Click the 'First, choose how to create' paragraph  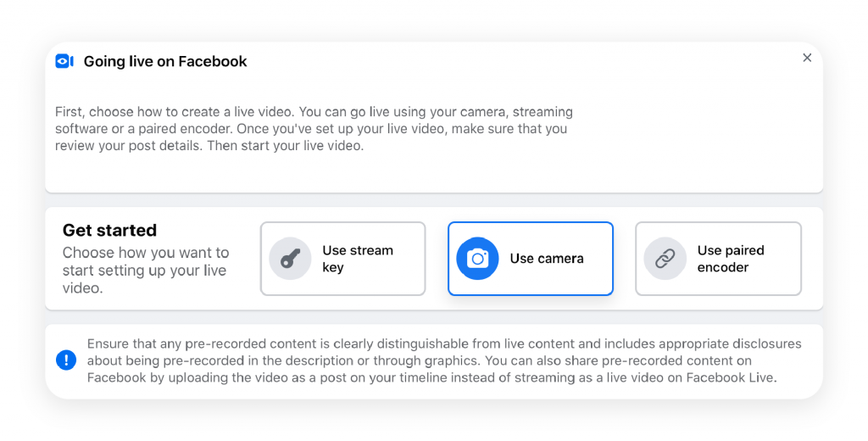click(x=314, y=129)
